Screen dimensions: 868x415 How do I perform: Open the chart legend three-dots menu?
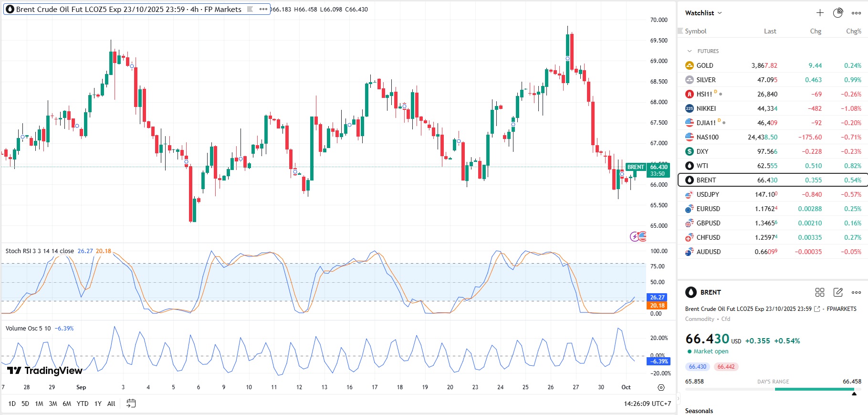(x=263, y=9)
